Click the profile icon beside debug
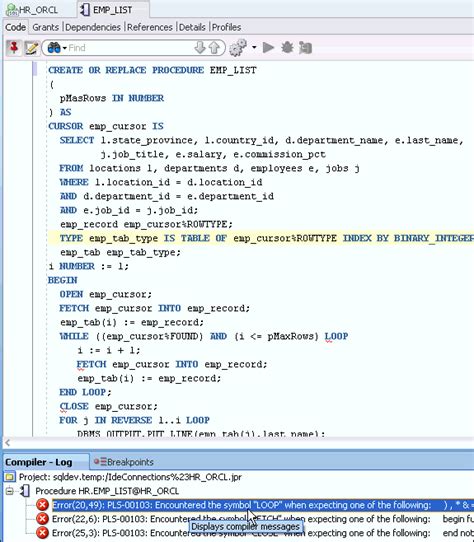 point(305,48)
